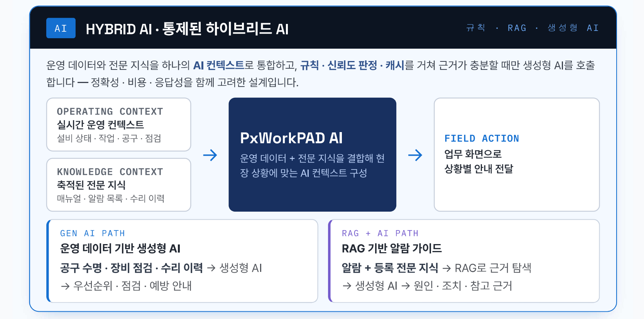Click the bold "공구 수명 · 장비 점검 · 수리 이력" text
Viewport: 644px width, 319px height.
[x=131, y=268]
